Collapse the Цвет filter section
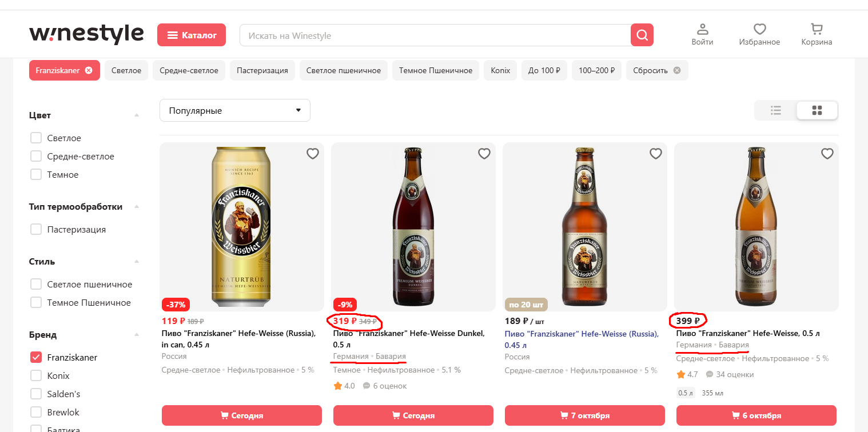 click(x=136, y=115)
